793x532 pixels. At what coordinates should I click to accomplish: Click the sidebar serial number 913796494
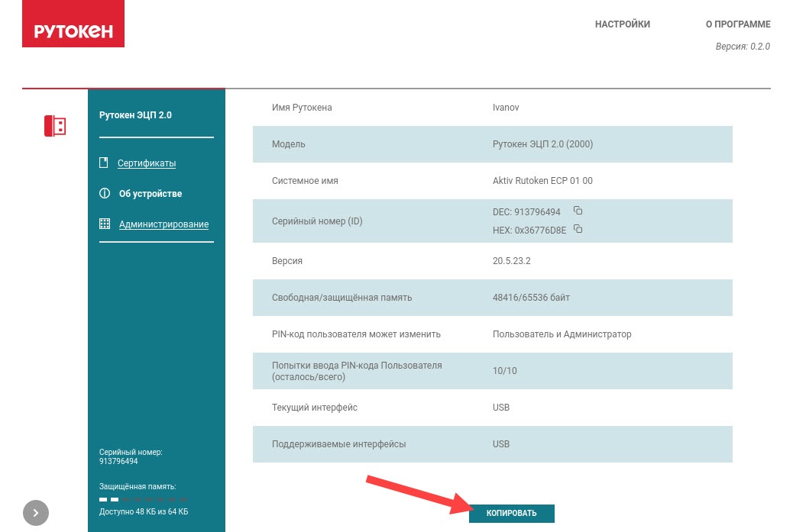pos(118,462)
